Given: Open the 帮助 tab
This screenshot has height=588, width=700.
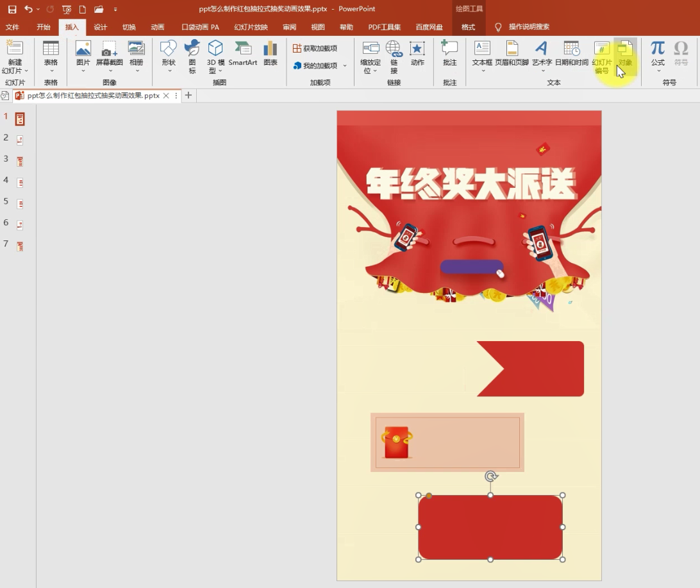Looking at the screenshot, I should tap(346, 27).
